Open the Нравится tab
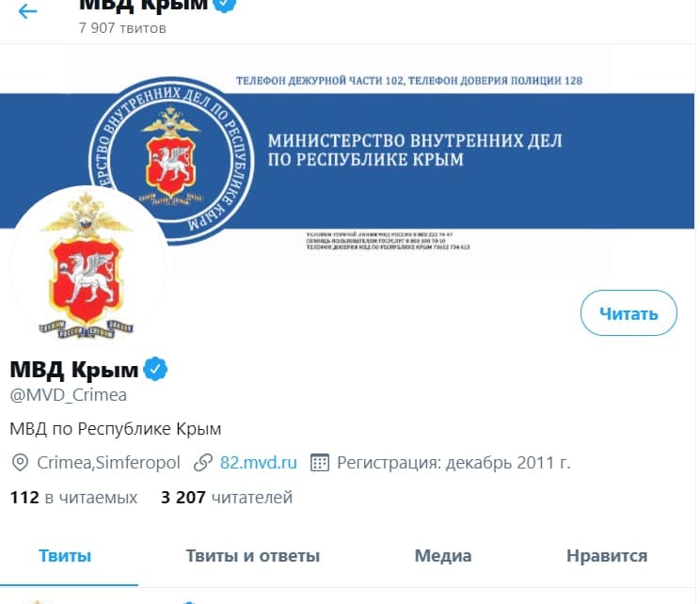The height and width of the screenshot is (604, 700). click(607, 556)
